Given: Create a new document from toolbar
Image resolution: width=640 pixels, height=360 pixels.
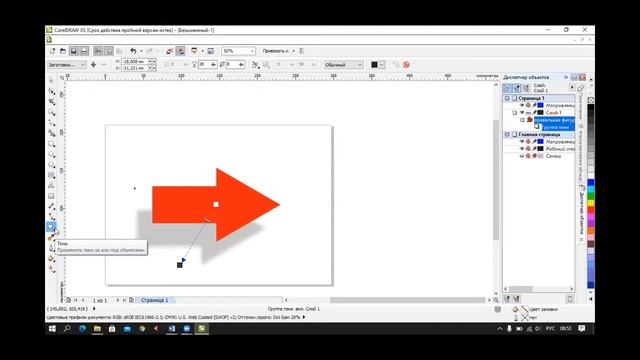Looking at the screenshot, I should tap(52, 51).
